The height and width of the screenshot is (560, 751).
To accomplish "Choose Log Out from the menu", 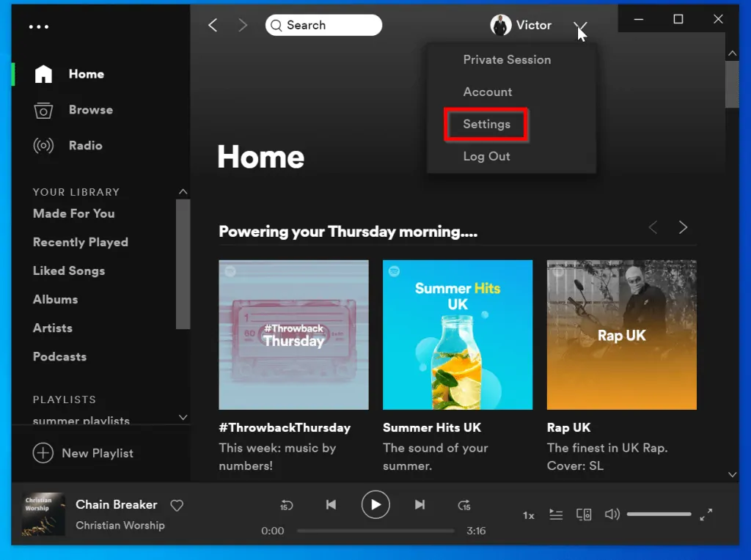I will 486,156.
